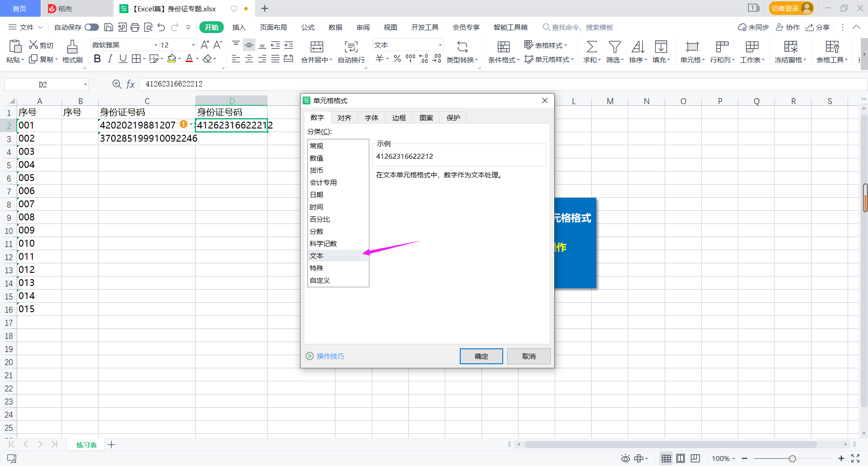This screenshot has height=466, width=868.
Task: Add a new sheet with plus button
Action: 112,445
